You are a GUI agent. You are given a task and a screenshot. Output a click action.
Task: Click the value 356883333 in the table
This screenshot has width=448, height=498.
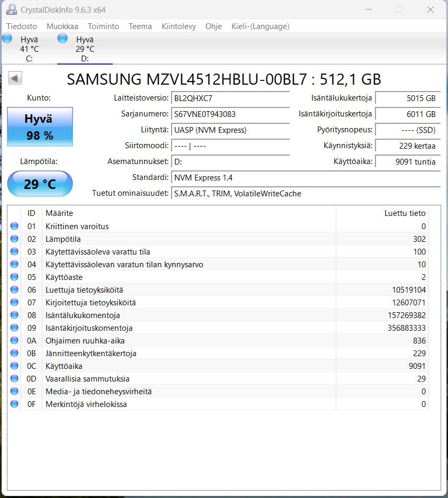[406, 328]
